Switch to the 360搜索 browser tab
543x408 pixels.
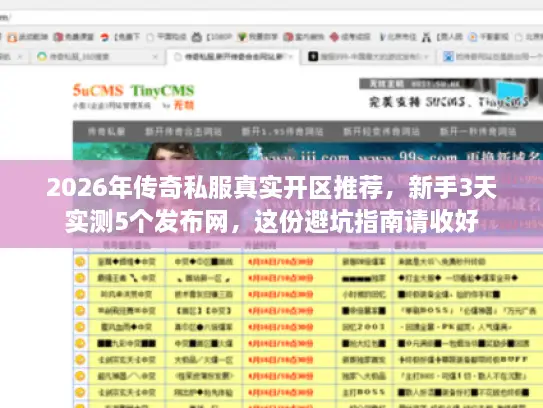(97, 56)
